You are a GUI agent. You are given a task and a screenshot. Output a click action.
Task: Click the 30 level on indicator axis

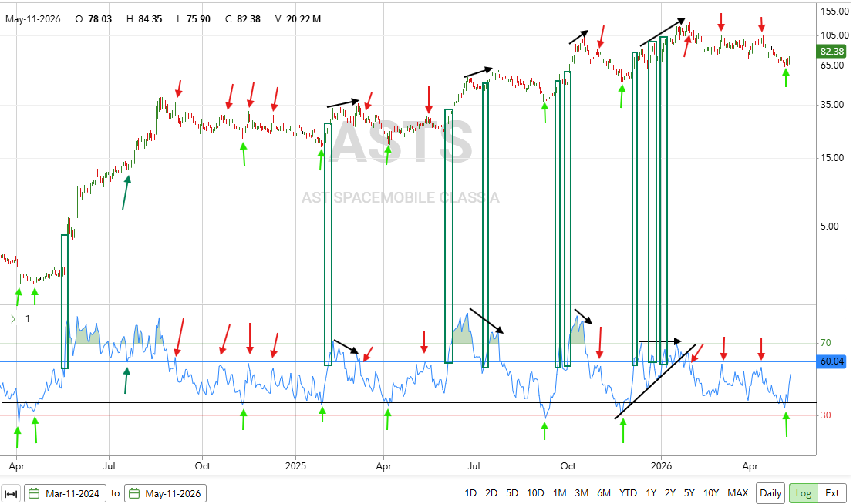click(x=826, y=415)
